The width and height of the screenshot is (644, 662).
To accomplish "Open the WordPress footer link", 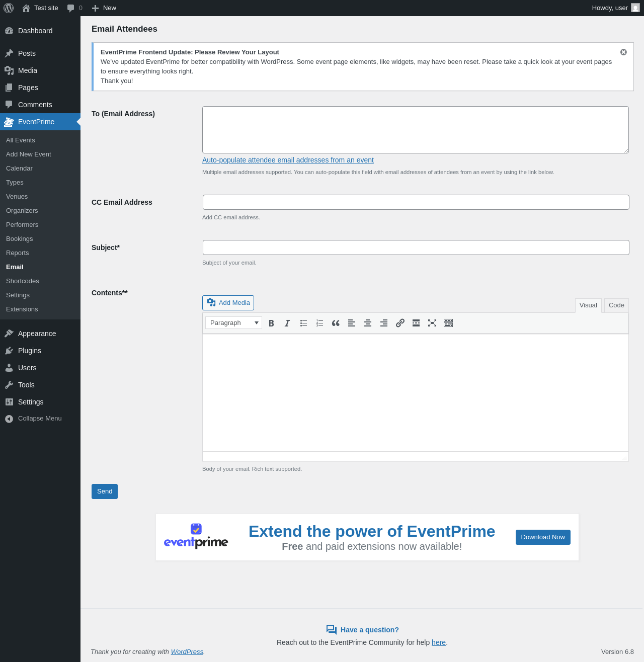I will 187,652.
